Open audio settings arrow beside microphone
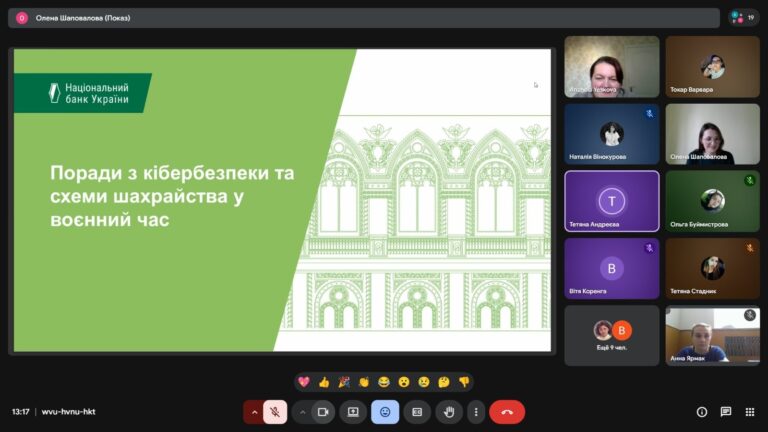 pos(254,412)
